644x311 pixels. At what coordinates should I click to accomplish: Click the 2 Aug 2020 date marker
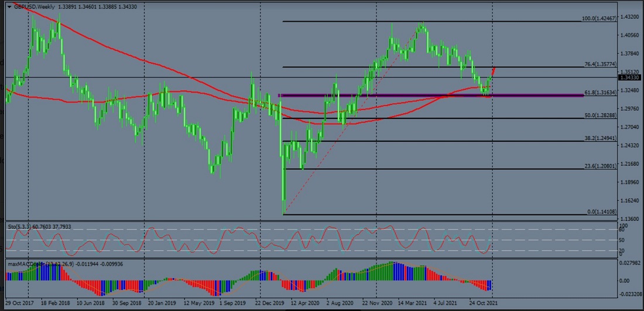coord(341,304)
